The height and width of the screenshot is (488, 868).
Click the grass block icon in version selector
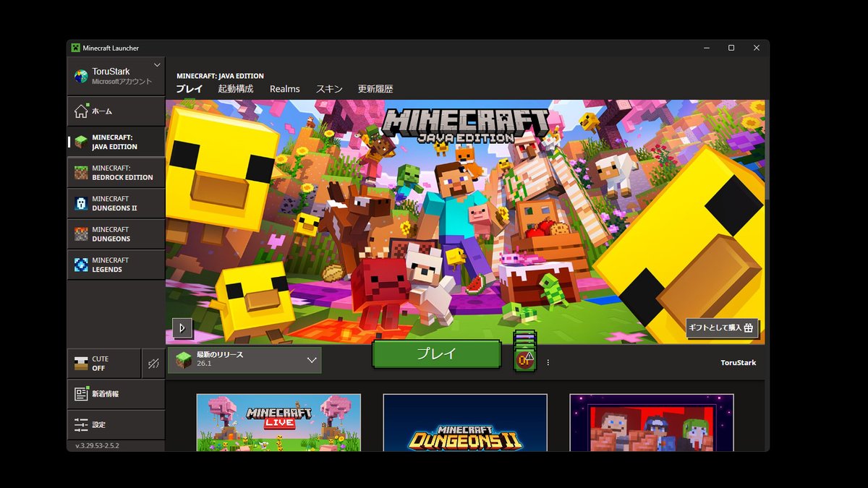click(x=184, y=359)
